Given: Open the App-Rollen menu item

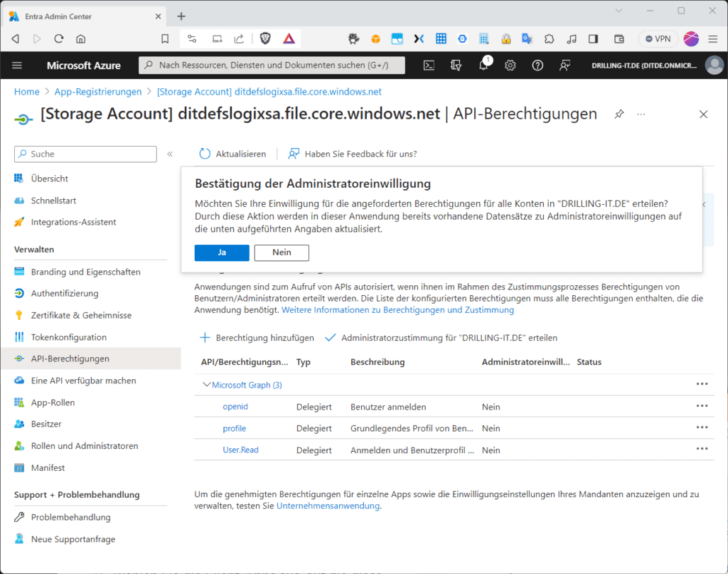Looking at the screenshot, I should tap(53, 403).
